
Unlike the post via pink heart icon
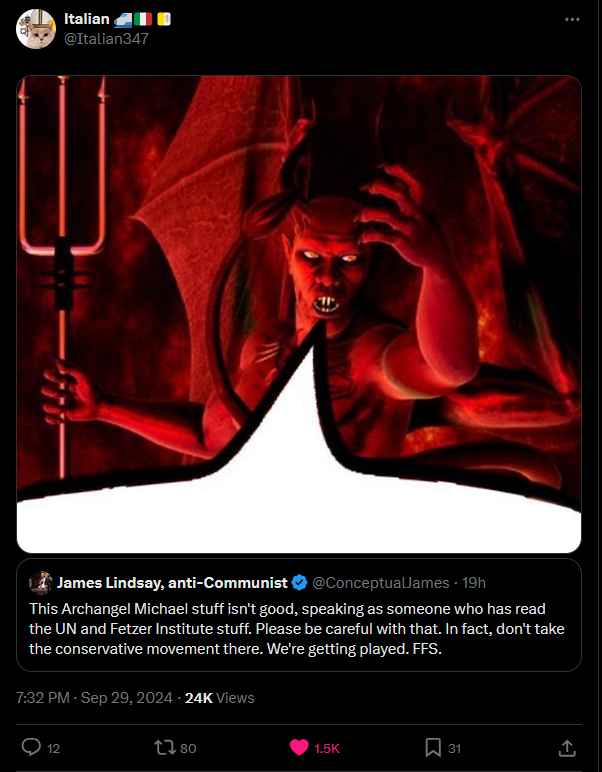(299, 748)
